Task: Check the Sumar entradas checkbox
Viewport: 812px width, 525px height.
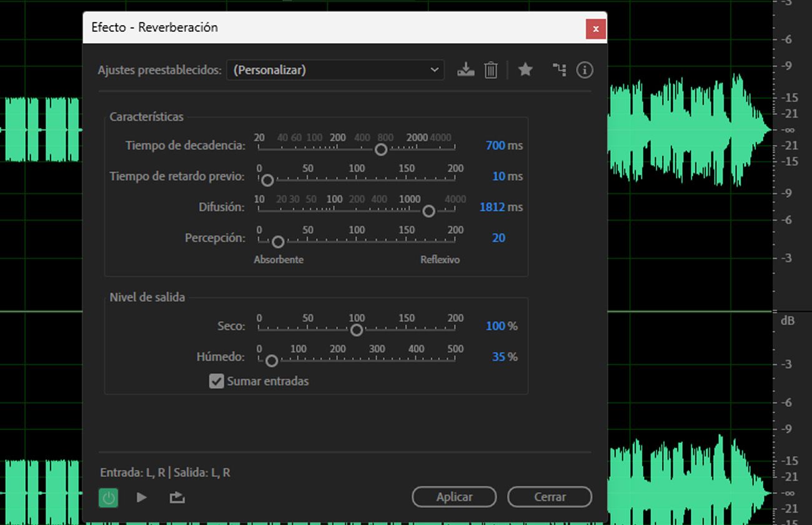Action: point(216,381)
